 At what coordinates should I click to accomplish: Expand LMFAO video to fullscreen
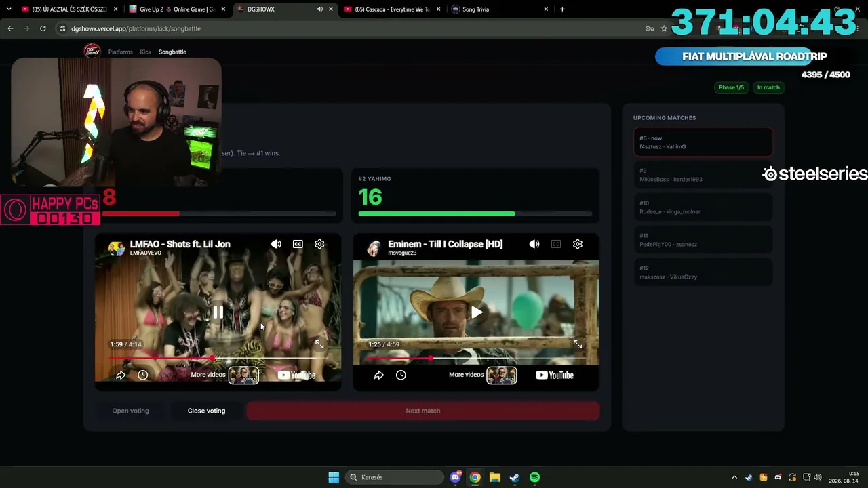pos(319,344)
